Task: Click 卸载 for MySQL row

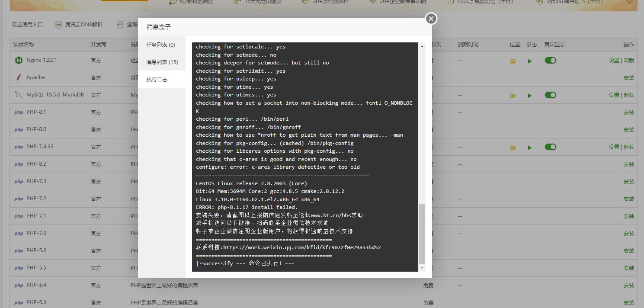Action: (x=629, y=95)
